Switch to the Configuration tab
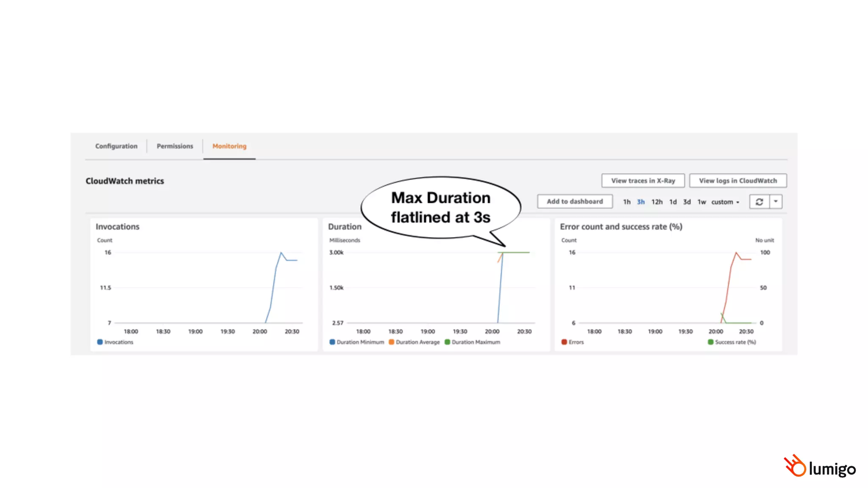This screenshot has width=868, height=488. (116, 146)
